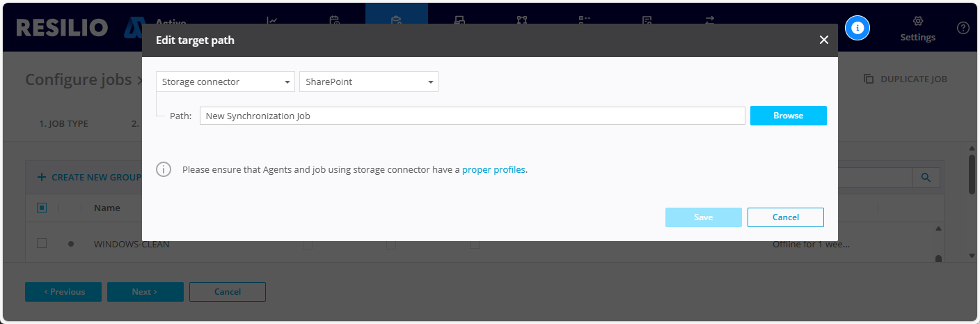This screenshot has width=980, height=324.
Task: Click the Browse button
Action: pyautogui.click(x=788, y=116)
